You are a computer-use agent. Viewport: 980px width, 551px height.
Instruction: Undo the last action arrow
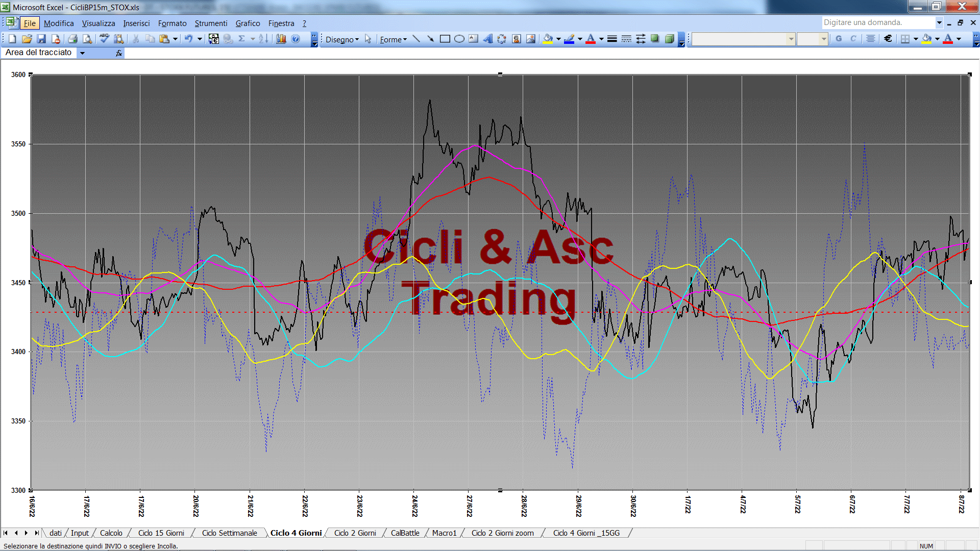188,39
